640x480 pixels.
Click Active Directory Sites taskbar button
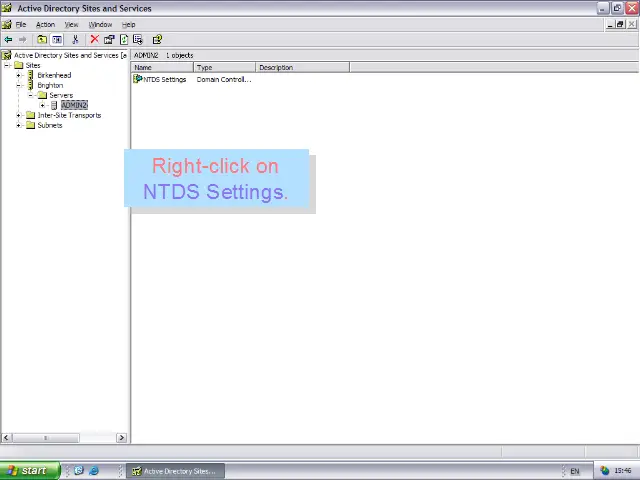(175, 471)
